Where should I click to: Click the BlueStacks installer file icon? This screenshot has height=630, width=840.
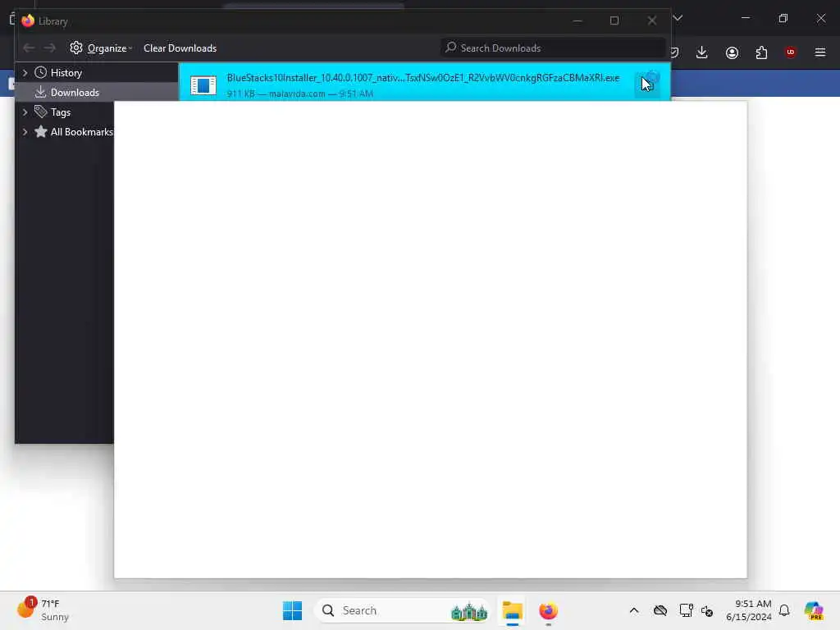[203, 85]
